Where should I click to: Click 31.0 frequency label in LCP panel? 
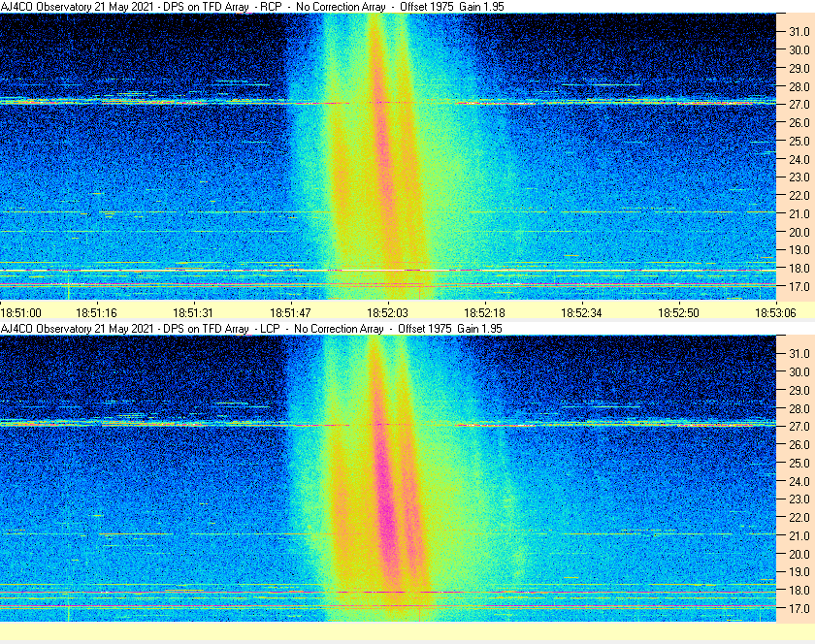(799, 353)
